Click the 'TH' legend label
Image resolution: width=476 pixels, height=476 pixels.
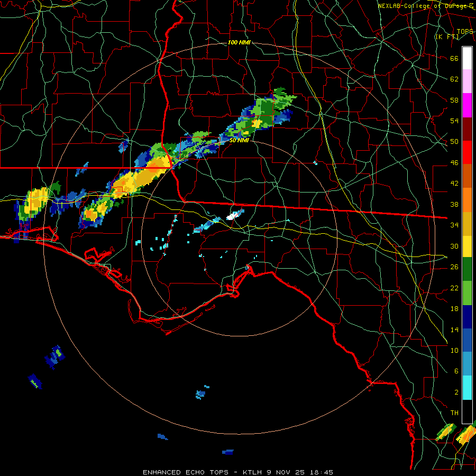(x=454, y=413)
